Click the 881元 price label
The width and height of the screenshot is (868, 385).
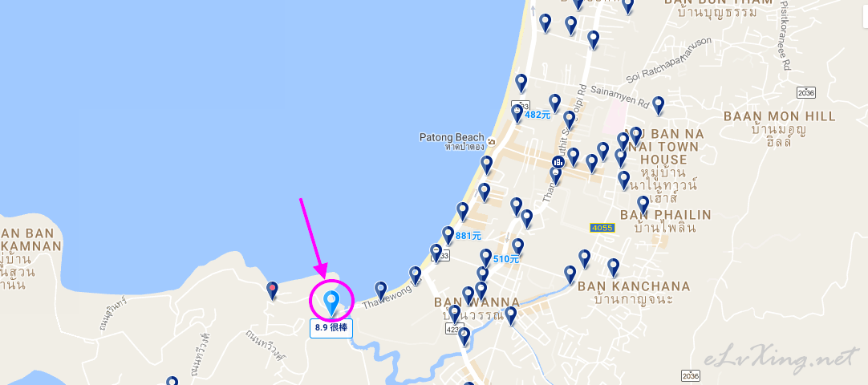pyautogui.click(x=468, y=236)
